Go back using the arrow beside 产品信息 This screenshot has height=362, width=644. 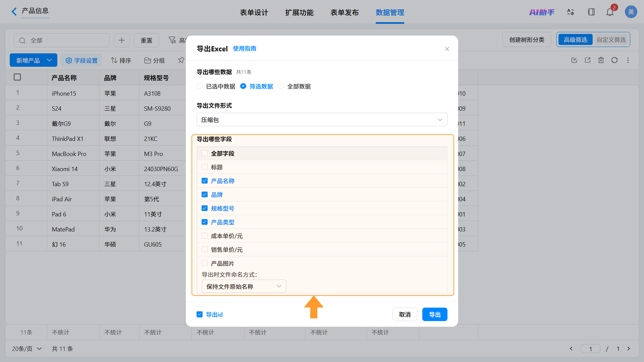(14, 11)
